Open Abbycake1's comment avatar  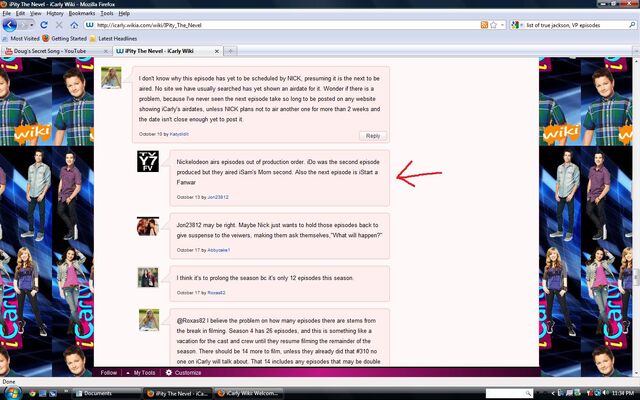[x=148, y=227]
